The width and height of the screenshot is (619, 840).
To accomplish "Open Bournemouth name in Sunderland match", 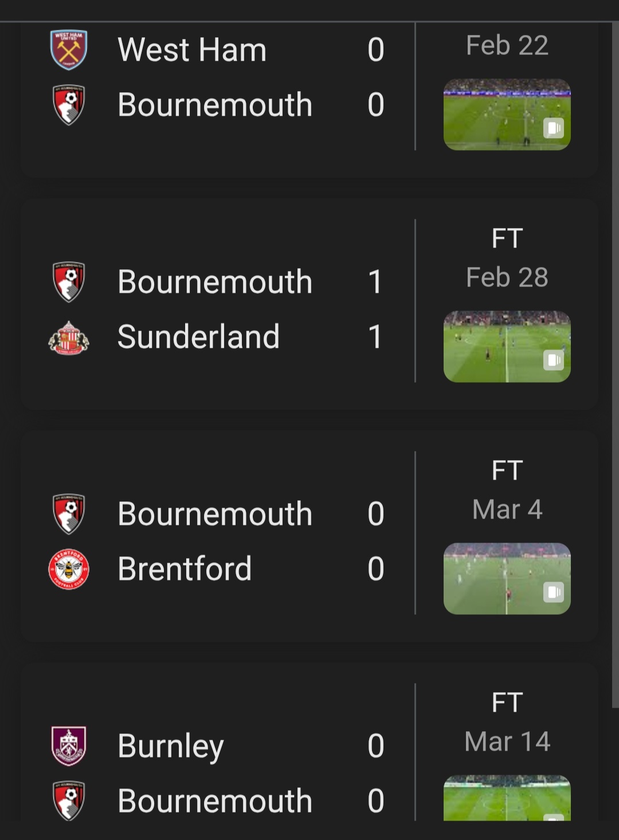I will [x=215, y=282].
